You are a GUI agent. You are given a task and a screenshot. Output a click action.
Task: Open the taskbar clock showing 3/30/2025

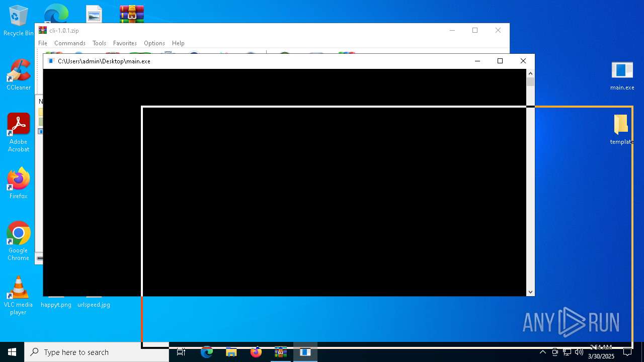coord(601,352)
